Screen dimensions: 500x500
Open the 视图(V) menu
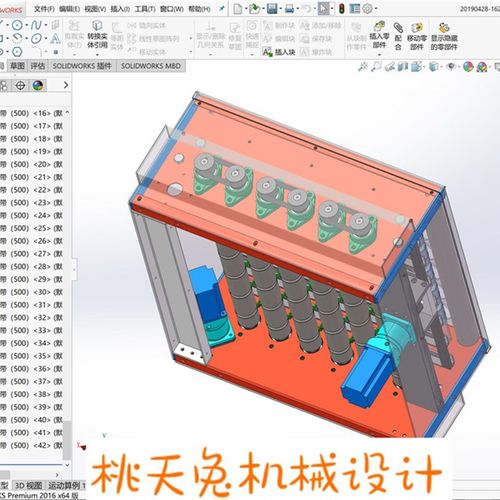point(95,9)
